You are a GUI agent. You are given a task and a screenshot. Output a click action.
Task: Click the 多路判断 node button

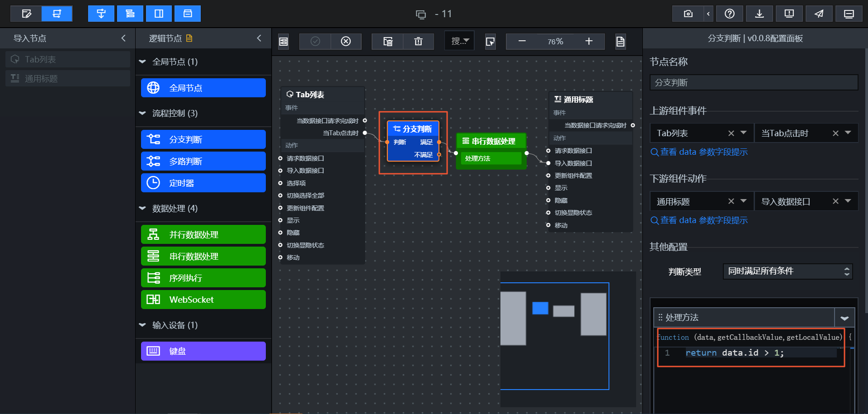pos(203,161)
